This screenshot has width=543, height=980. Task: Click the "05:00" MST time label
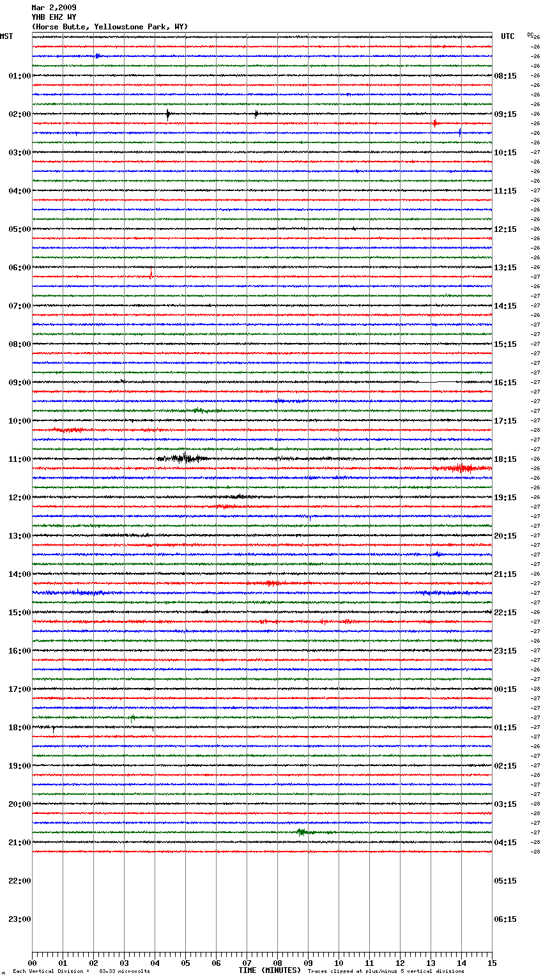[x=20, y=229]
